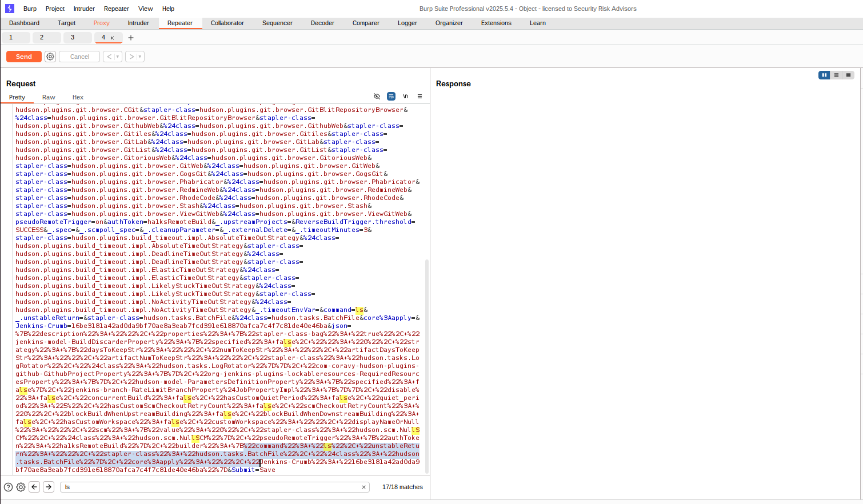The image size is (863, 504).
Task: Select combined tab layout icon
Action: [x=848, y=75]
